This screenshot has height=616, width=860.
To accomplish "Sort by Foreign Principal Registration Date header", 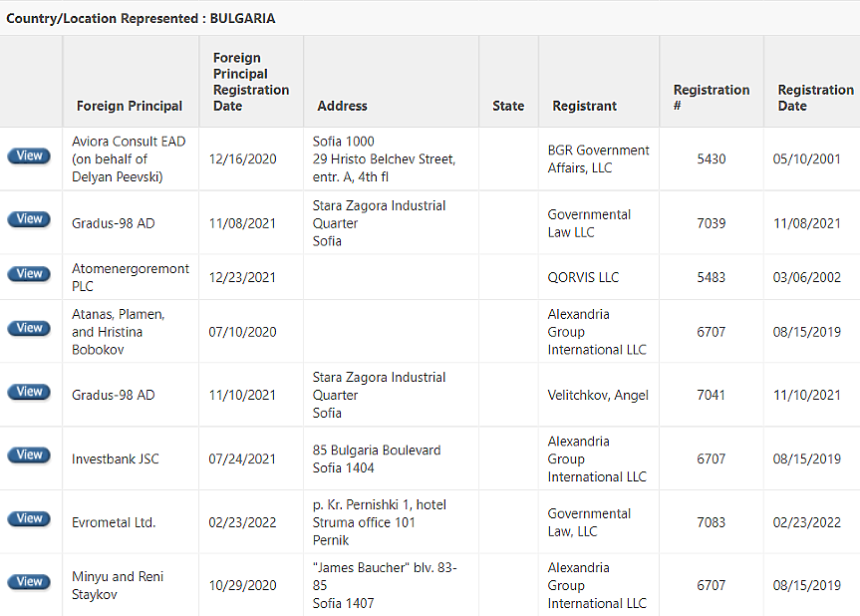I will click(250, 82).
